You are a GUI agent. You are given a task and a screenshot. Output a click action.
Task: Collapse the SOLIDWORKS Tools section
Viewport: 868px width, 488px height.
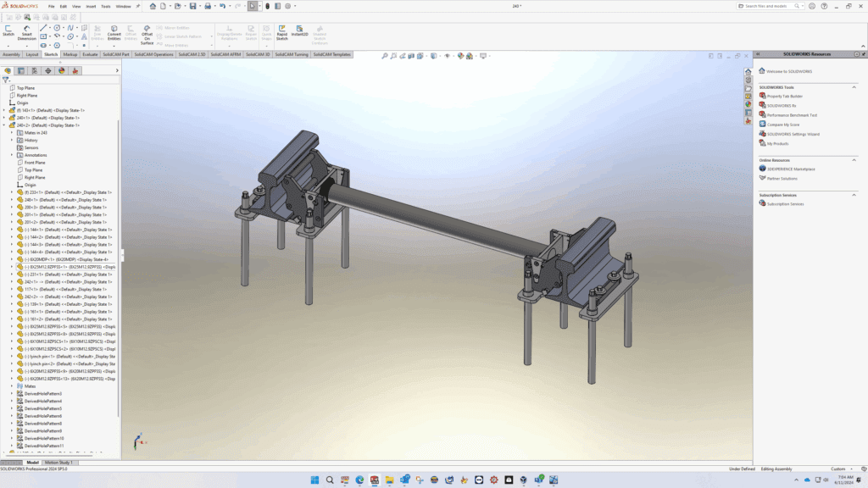point(854,87)
